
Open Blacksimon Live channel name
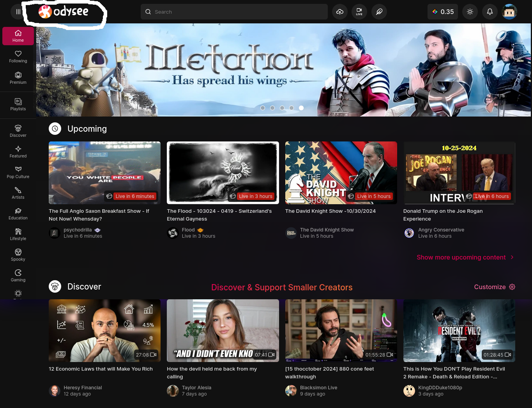(x=318, y=388)
